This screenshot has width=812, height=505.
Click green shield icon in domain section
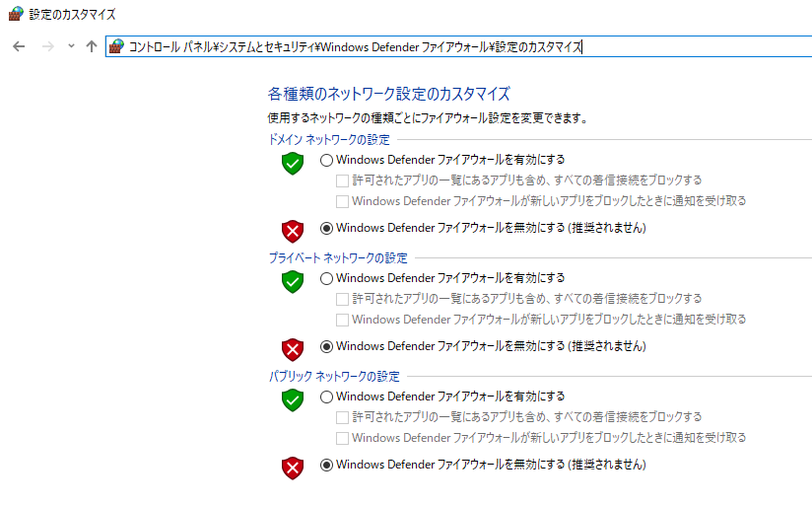pos(293,164)
